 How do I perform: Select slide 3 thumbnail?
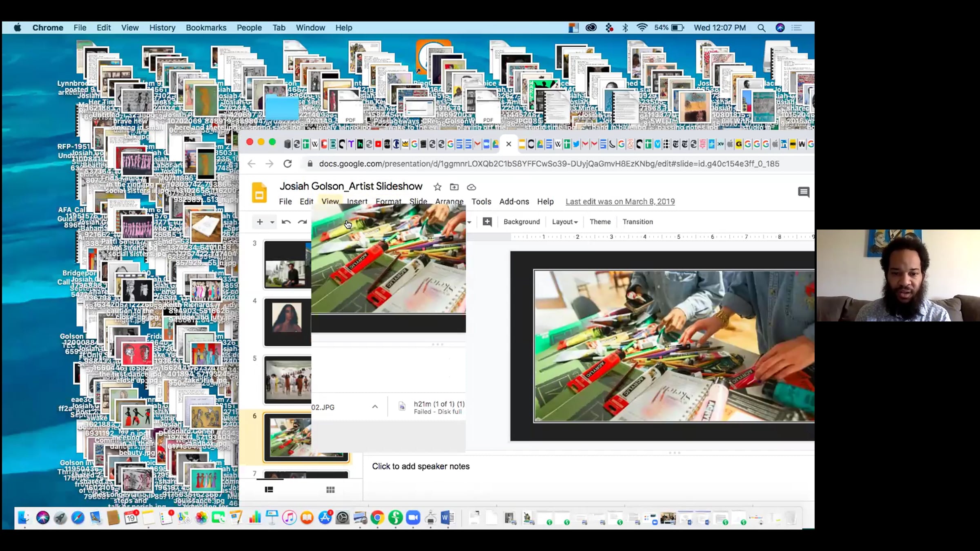pos(287,264)
